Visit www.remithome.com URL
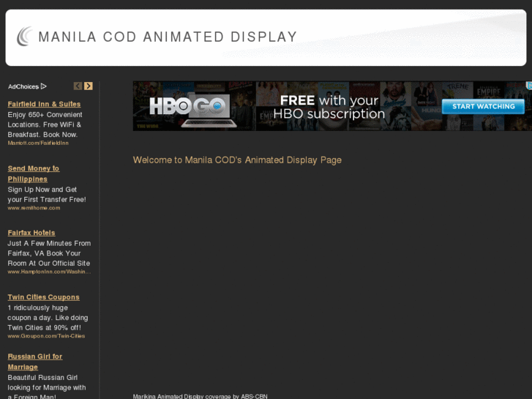 click(34, 208)
